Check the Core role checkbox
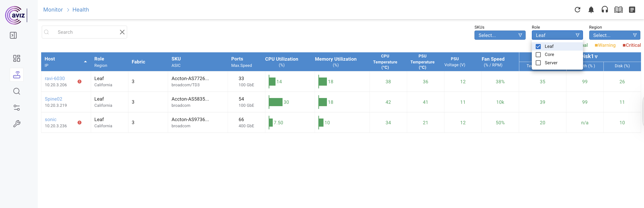The height and width of the screenshot is (208, 644). click(538, 55)
